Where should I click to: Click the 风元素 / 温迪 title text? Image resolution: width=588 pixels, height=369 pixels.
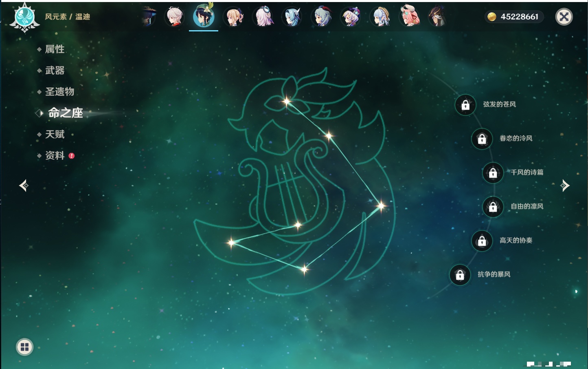[67, 17]
